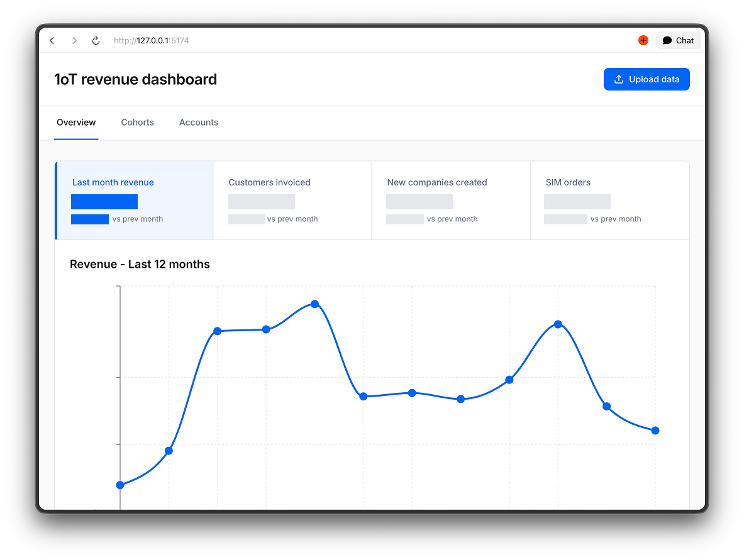
Task: Select the New companies created card
Action: point(451,200)
